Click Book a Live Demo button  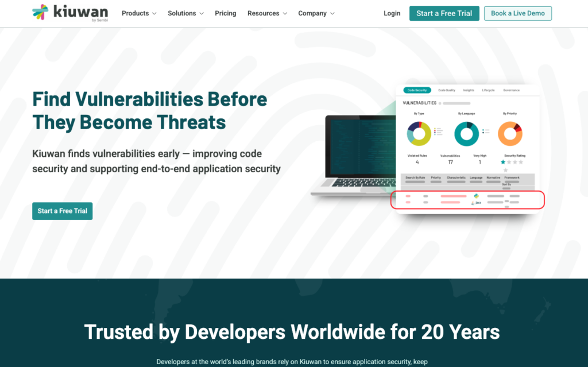pyautogui.click(x=517, y=14)
